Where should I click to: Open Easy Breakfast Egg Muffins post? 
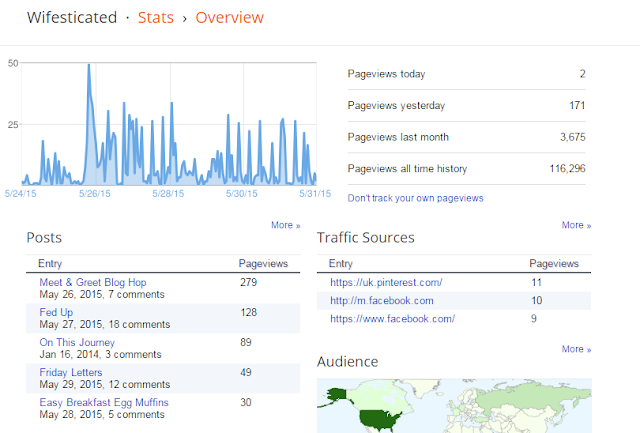pyautogui.click(x=104, y=402)
